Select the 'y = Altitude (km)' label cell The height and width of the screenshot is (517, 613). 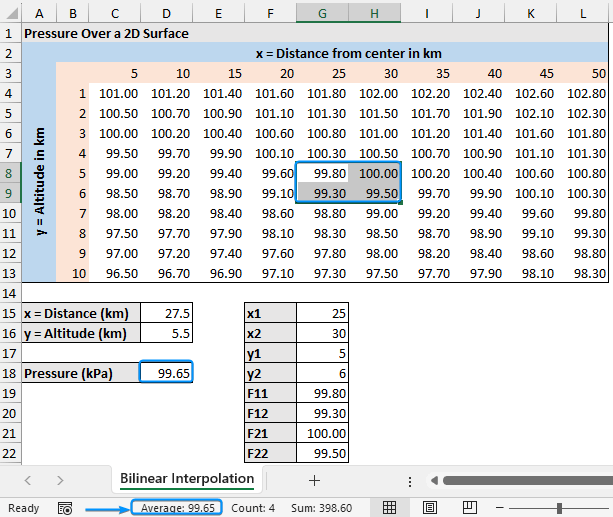pyautogui.click(x=81, y=333)
